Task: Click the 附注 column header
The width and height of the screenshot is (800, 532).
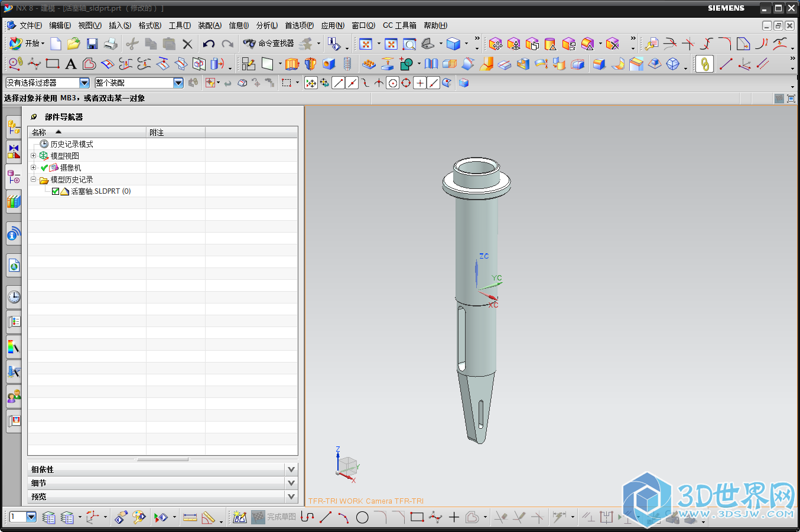Action: point(175,132)
